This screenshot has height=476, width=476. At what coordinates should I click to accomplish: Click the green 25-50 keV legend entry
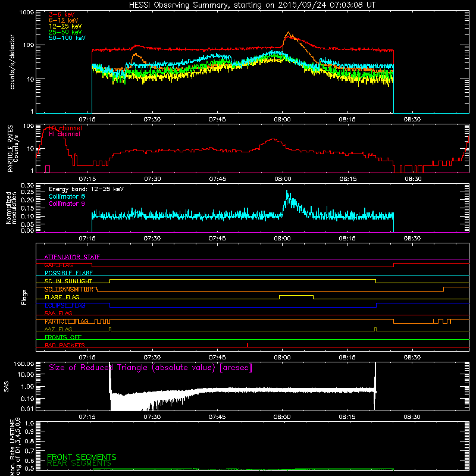tap(65, 32)
